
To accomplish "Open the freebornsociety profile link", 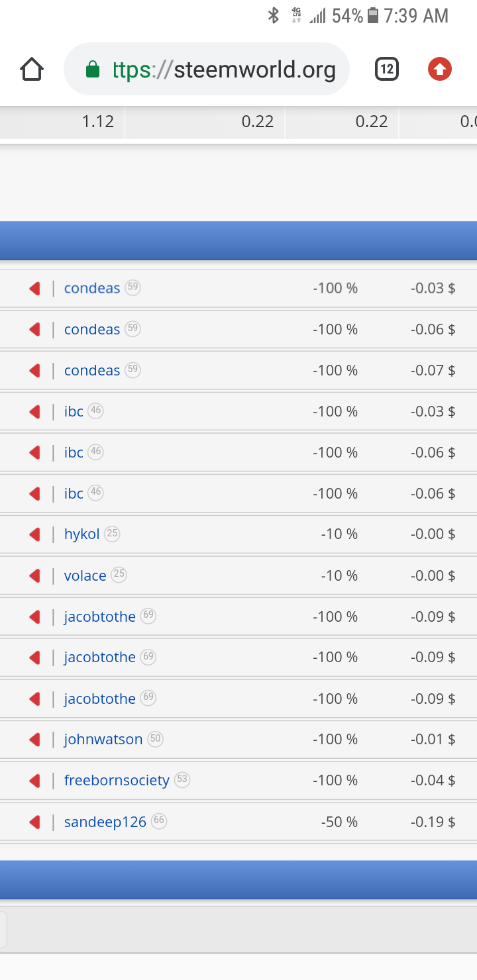I will point(117,781).
